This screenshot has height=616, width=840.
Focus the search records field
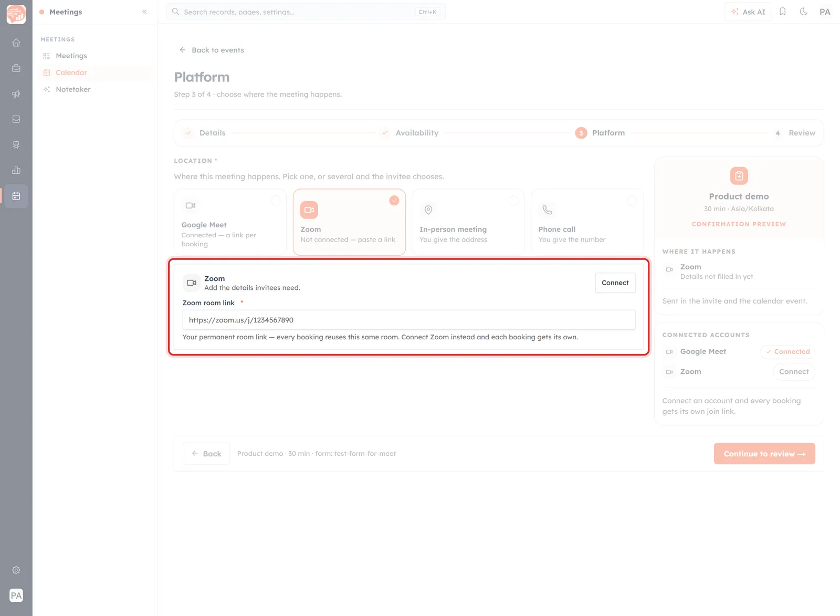(x=306, y=12)
